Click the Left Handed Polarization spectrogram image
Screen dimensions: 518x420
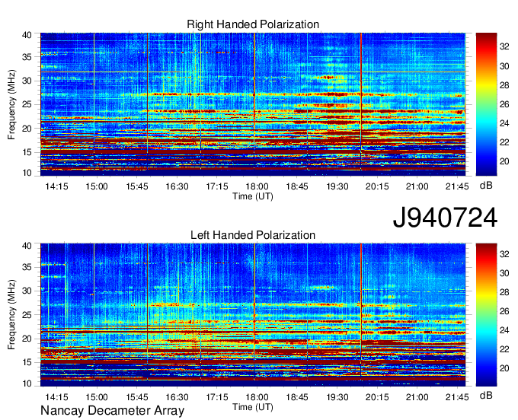tap(253, 315)
